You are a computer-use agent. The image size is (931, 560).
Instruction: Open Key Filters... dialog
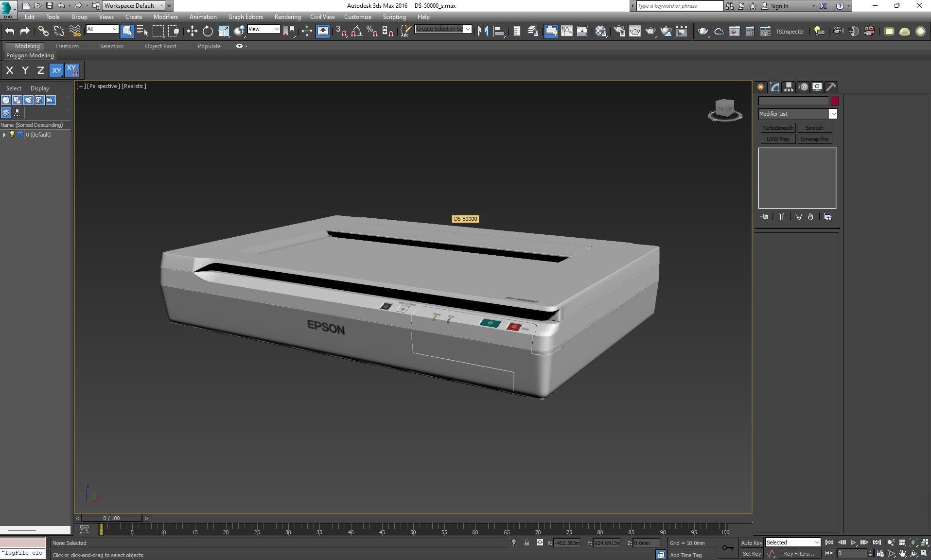point(798,554)
